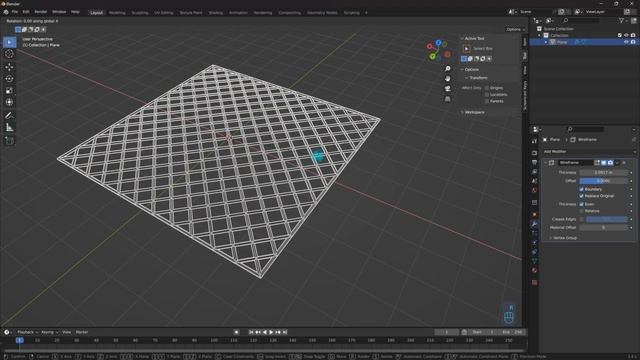Viewport: 640px width, 360px height.
Task: Click the Thickness value field
Action: pos(603,173)
